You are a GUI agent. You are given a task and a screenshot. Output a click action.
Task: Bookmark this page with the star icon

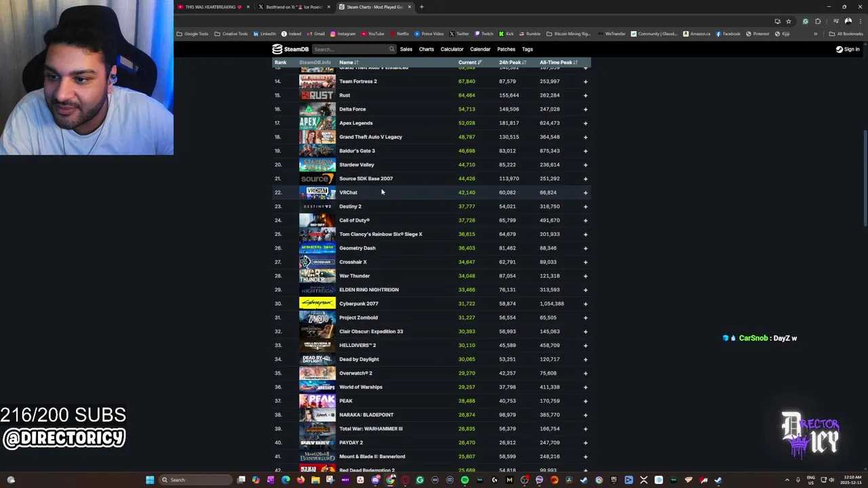click(x=788, y=21)
